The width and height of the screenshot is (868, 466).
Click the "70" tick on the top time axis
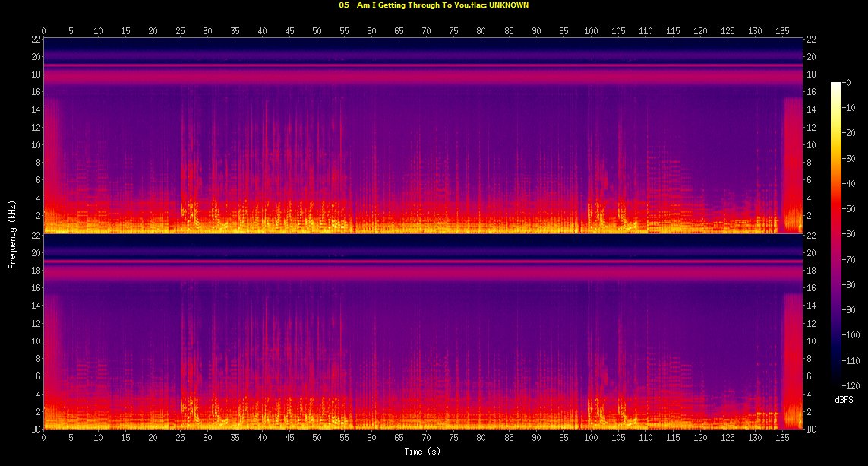click(x=426, y=31)
